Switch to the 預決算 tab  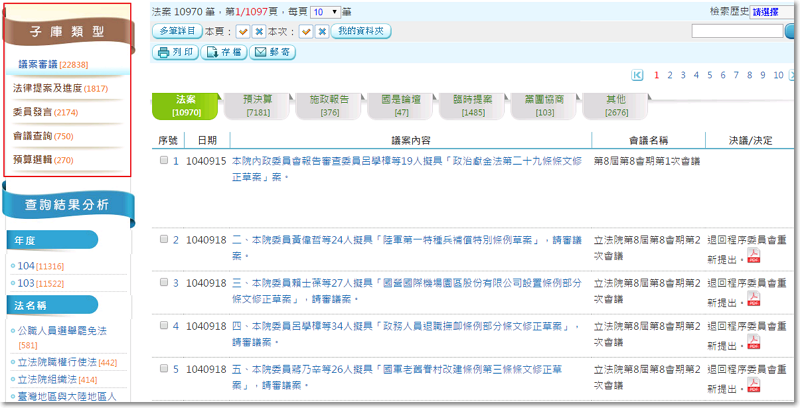[x=258, y=106]
